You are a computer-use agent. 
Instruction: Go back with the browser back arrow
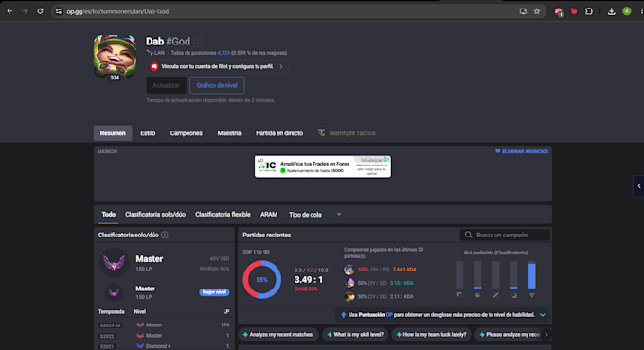point(9,11)
